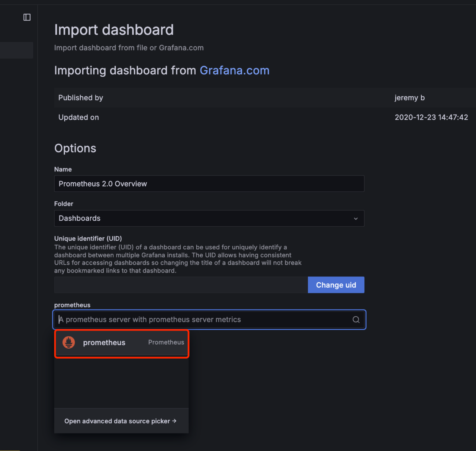
Task: Click arrow icon after advanced data source picker
Action: [174, 421]
